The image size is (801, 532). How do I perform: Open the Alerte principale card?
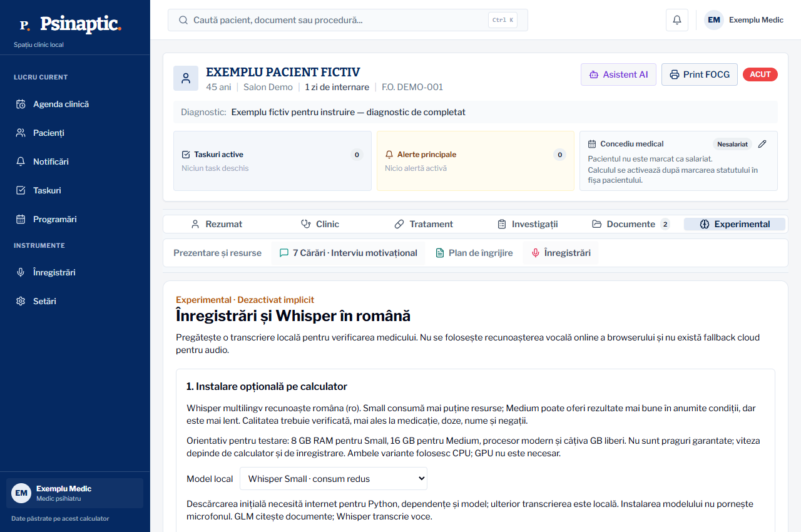[476, 161]
